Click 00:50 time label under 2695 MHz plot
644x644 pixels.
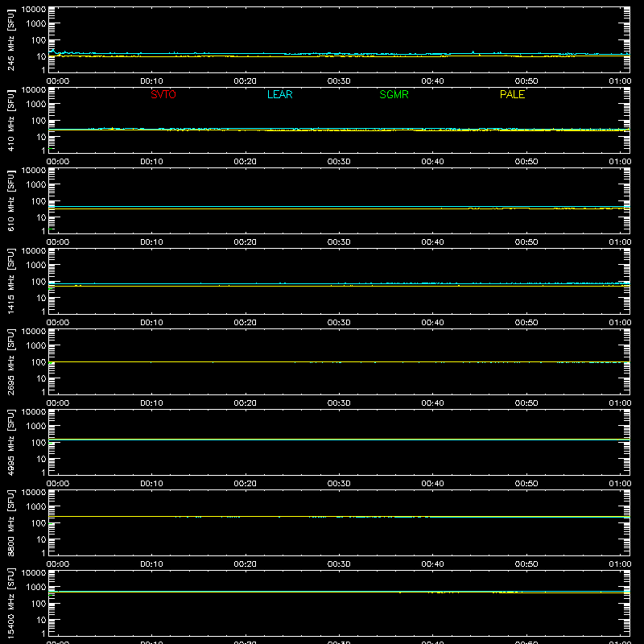pos(526,403)
